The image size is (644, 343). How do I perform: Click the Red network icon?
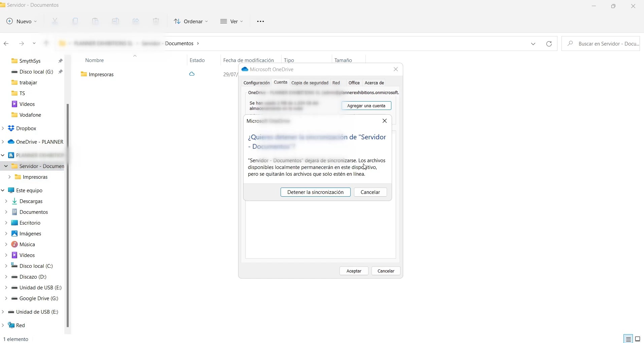pos(11,325)
